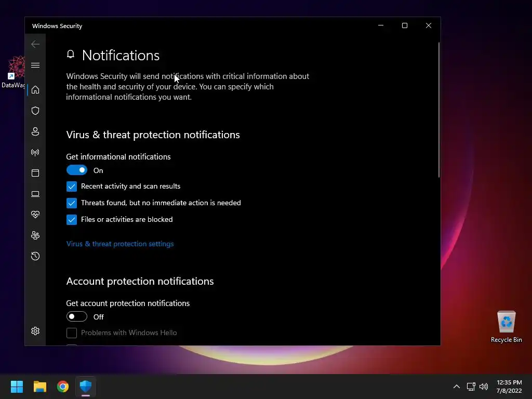Click Windows Security taskbar icon

(86, 387)
